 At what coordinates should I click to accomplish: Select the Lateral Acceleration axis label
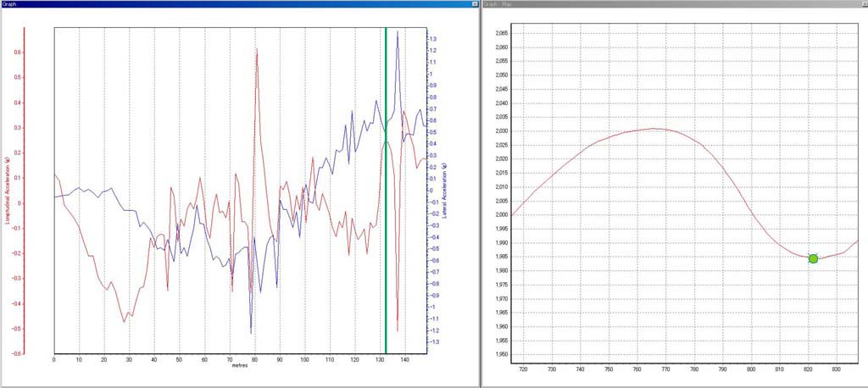pos(445,189)
